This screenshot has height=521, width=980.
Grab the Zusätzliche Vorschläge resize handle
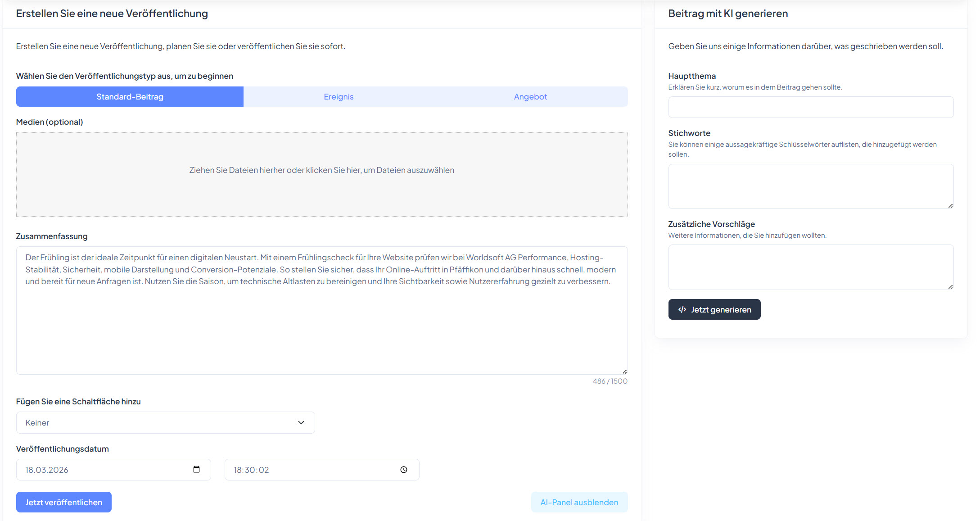[x=950, y=287]
